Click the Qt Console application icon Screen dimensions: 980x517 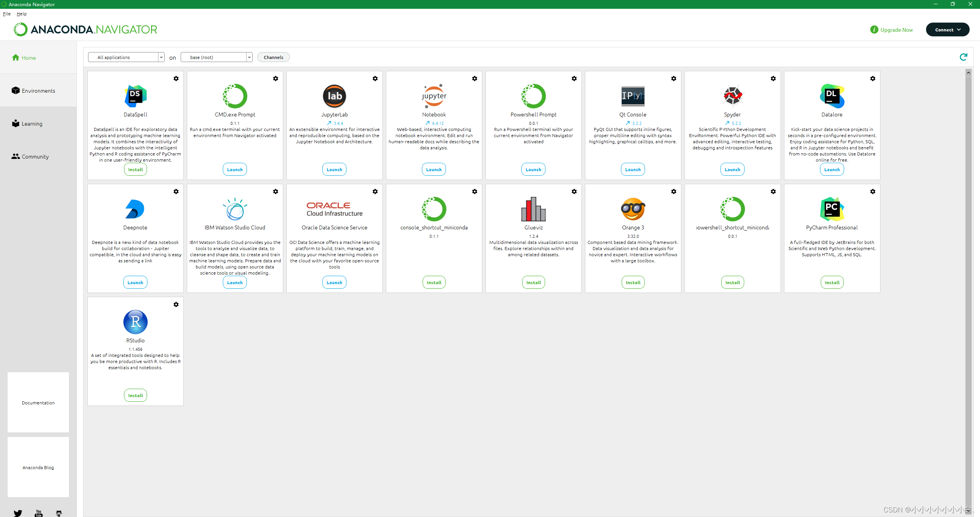pyautogui.click(x=632, y=96)
